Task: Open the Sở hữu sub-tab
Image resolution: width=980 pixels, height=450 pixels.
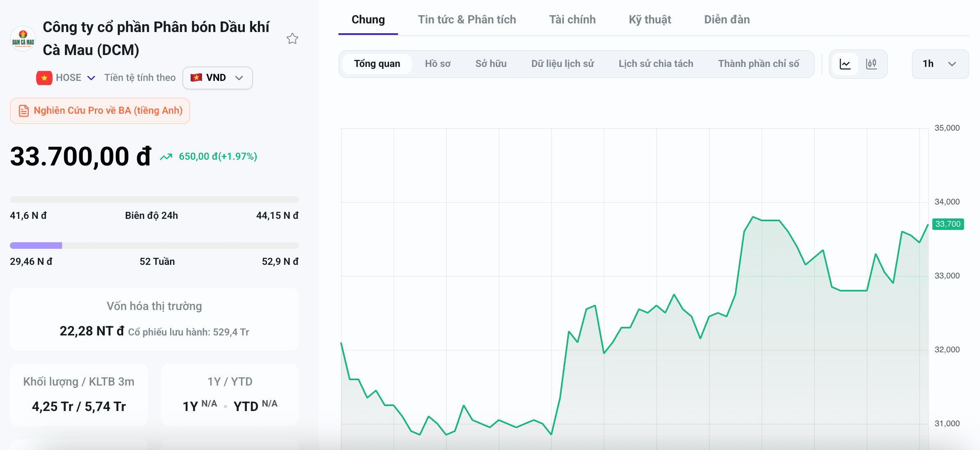Action: click(491, 64)
